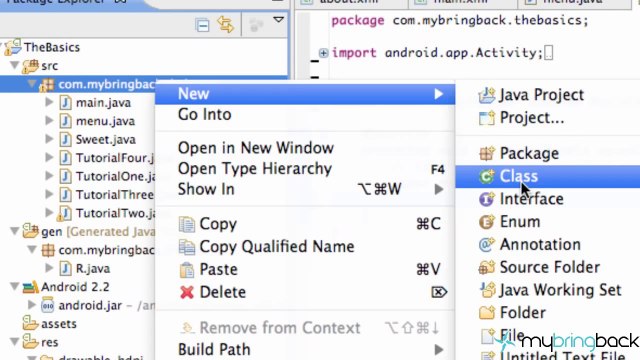Click the Android 2.2 library icon
Image resolution: width=640 pixels, height=360 pixels.
pos(31,287)
